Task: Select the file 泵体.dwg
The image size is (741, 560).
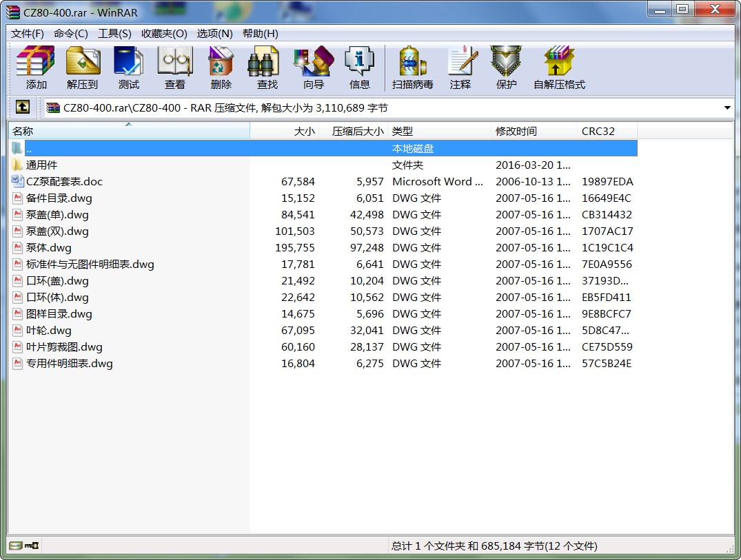Action: 48,248
